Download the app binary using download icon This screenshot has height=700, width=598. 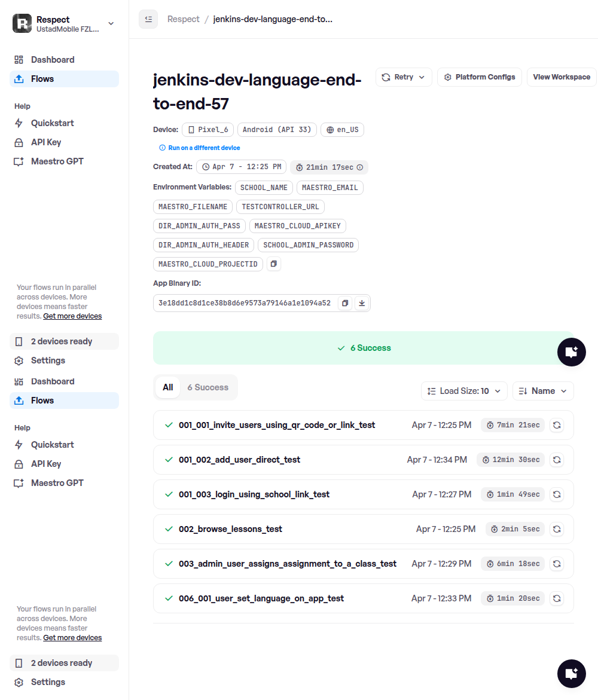pos(362,303)
